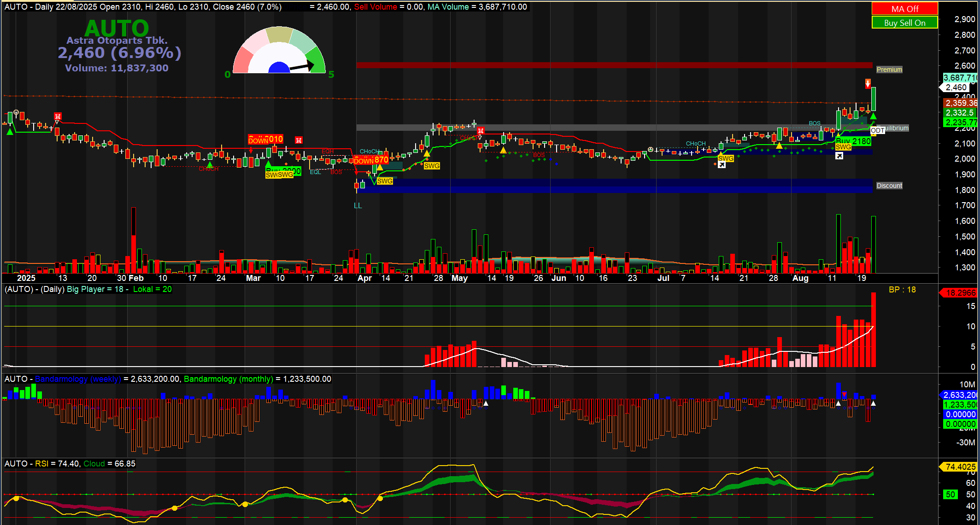This screenshot has width=980, height=525.
Task: Click the green triangle above Buy 2000 label
Action: coord(269,164)
